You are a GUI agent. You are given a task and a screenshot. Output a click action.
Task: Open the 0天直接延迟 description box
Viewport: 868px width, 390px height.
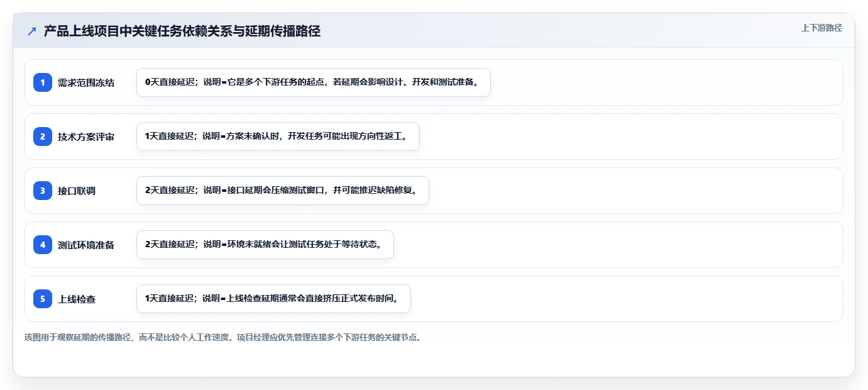(314, 82)
